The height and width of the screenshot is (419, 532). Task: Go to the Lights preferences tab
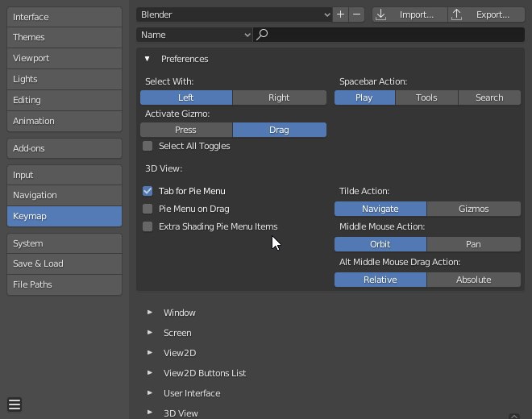64,79
